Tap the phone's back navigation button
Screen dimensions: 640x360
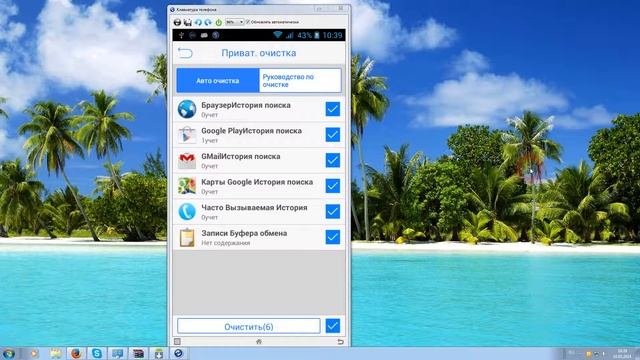(340, 342)
